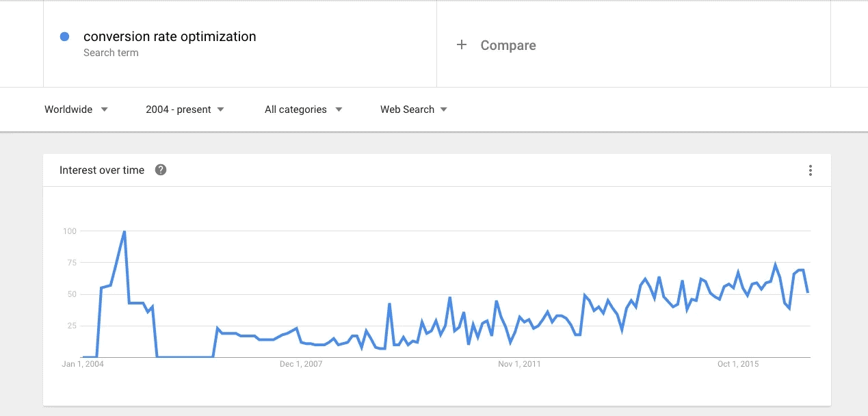The height and width of the screenshot is (416, 868).
Task: Open the Interest over time options menu
Action: click(x=810, y=170)
